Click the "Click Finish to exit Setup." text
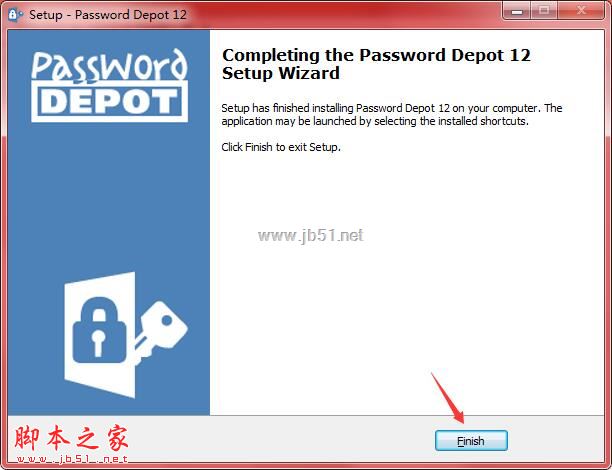This screenshot has width=612, height=470. tap(281, 147)
